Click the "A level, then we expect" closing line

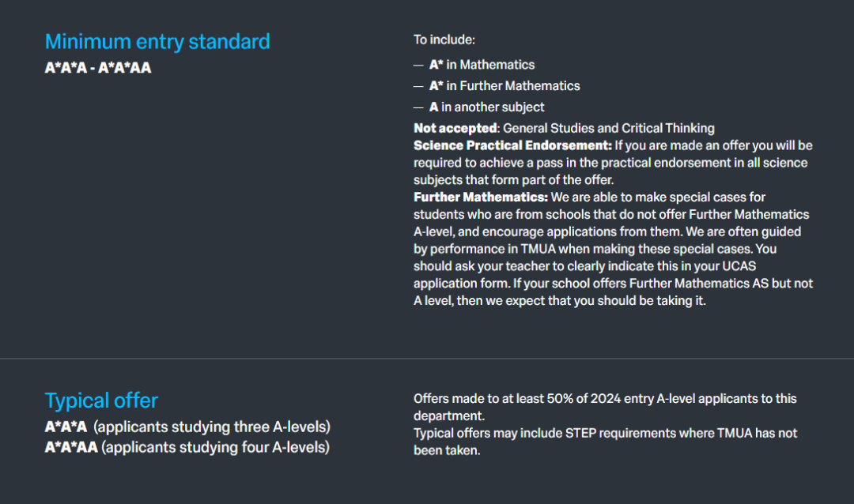(x=559, y=301)
